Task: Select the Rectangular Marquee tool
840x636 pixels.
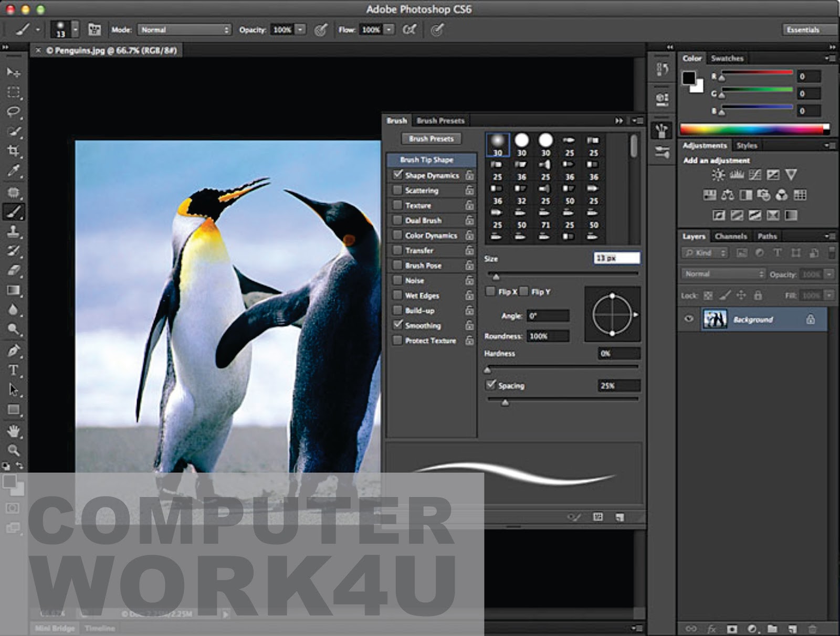Action: 14,92
